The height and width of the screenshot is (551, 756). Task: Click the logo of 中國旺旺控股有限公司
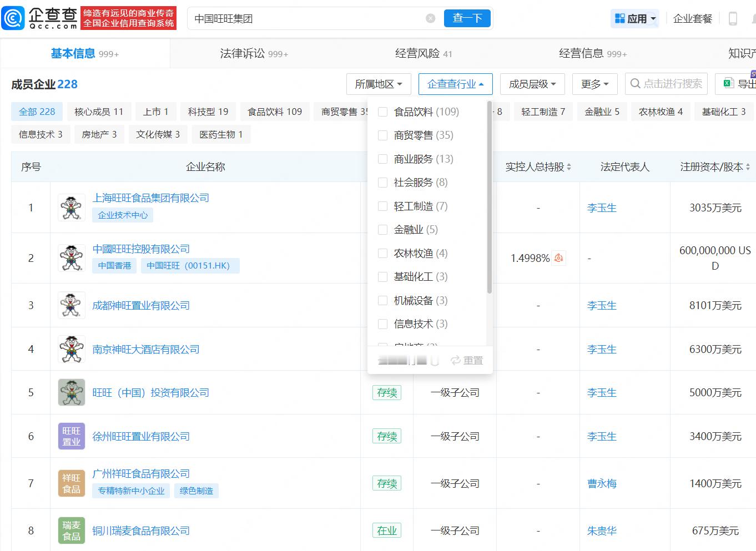click(x=72, y=258)
